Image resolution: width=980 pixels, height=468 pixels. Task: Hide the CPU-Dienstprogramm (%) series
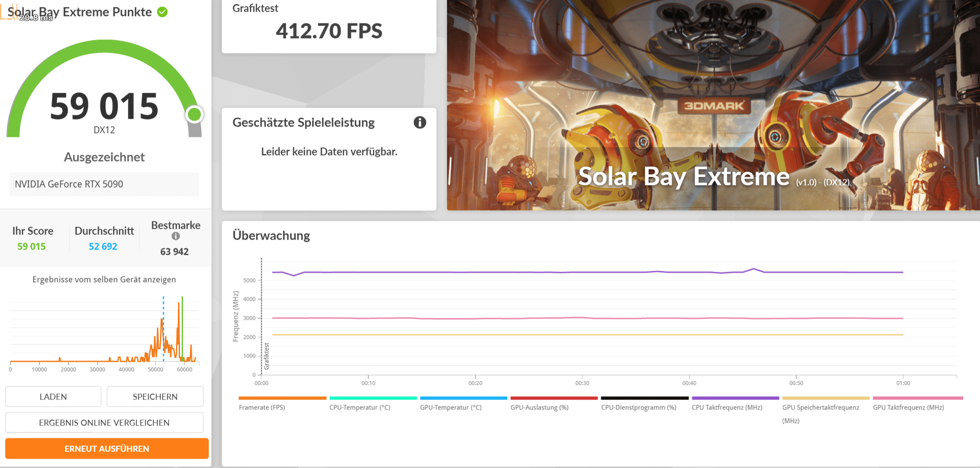tap(638, 407)
